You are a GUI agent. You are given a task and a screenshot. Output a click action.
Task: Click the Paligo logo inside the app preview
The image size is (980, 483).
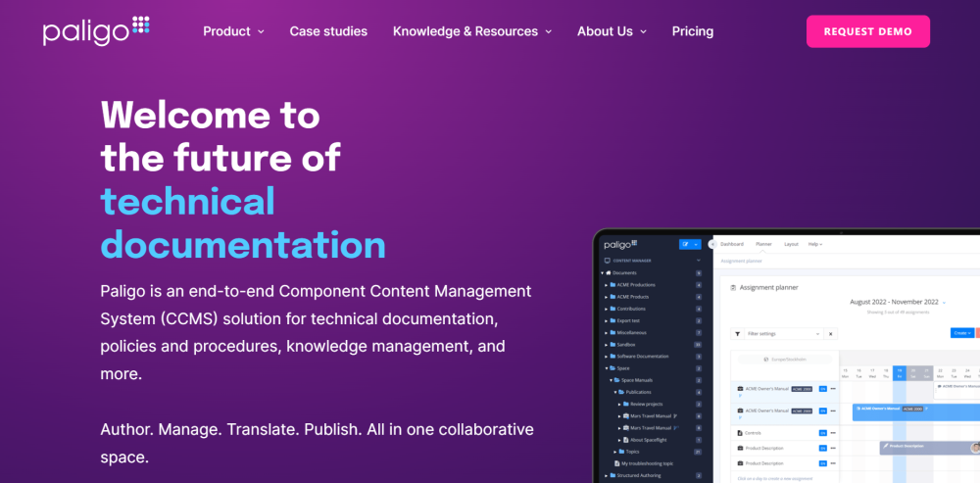620,244
